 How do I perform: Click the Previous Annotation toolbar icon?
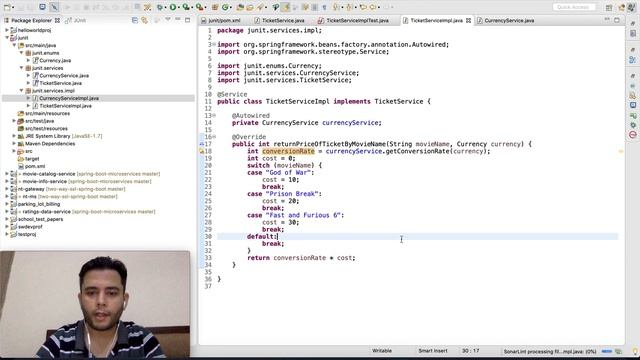pos(350,7)
